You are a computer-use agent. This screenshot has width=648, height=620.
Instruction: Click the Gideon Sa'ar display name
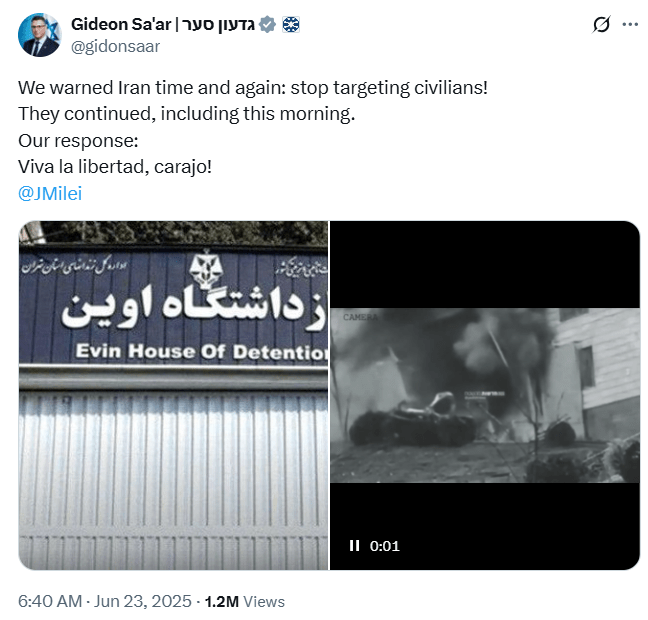(121, 24)
